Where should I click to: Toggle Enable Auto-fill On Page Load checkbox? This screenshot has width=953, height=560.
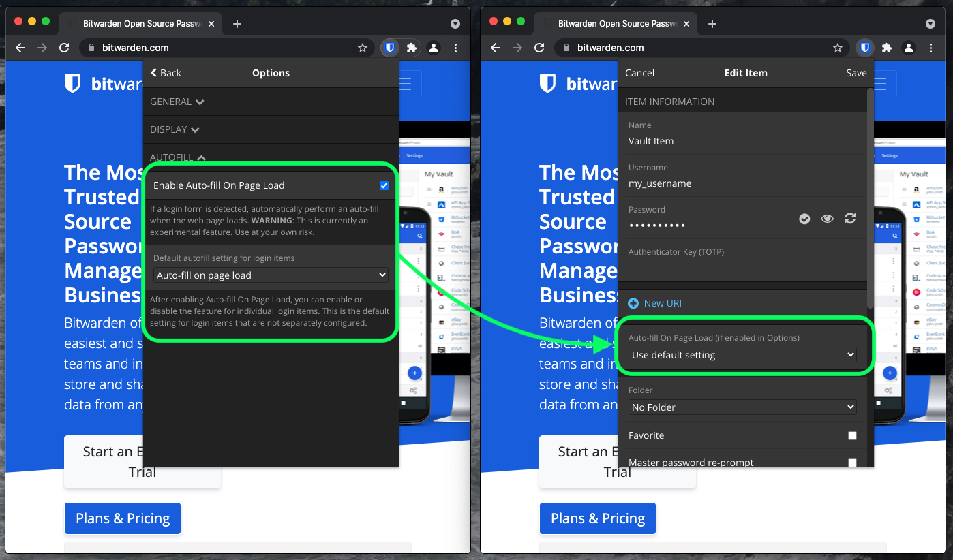[384, 185]
